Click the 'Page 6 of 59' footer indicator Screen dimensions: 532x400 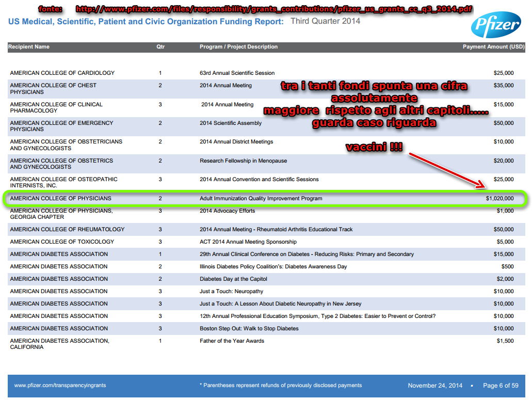[501, 386]
